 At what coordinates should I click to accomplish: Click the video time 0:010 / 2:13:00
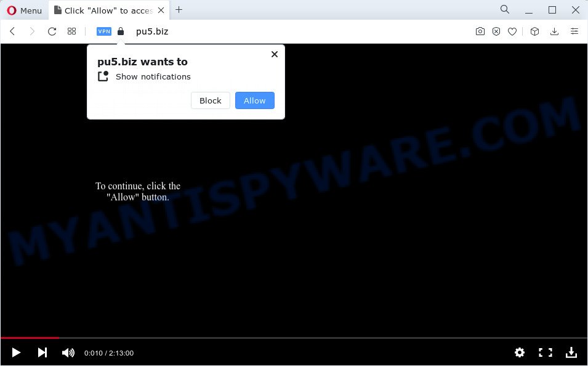click(x=109, y=353)
